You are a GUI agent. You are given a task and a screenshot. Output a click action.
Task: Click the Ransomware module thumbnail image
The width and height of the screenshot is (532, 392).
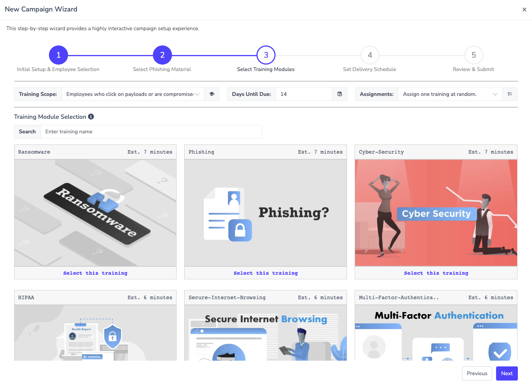95,213
